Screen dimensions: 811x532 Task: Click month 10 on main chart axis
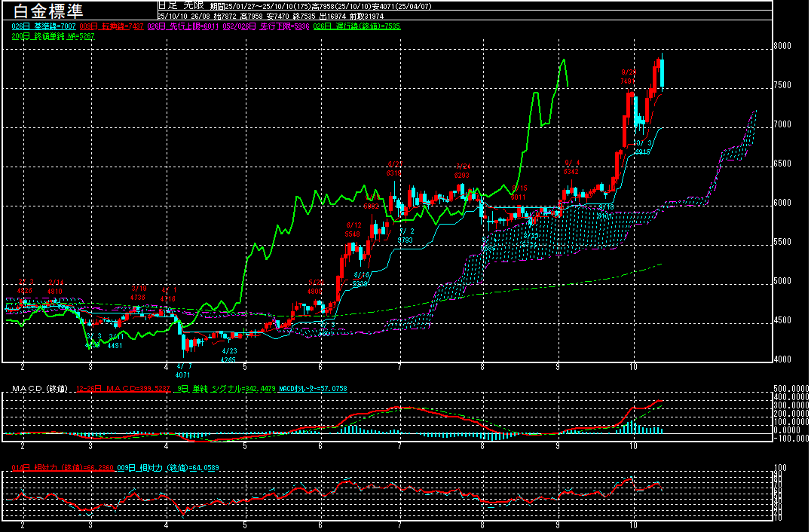tap(635, 367)
